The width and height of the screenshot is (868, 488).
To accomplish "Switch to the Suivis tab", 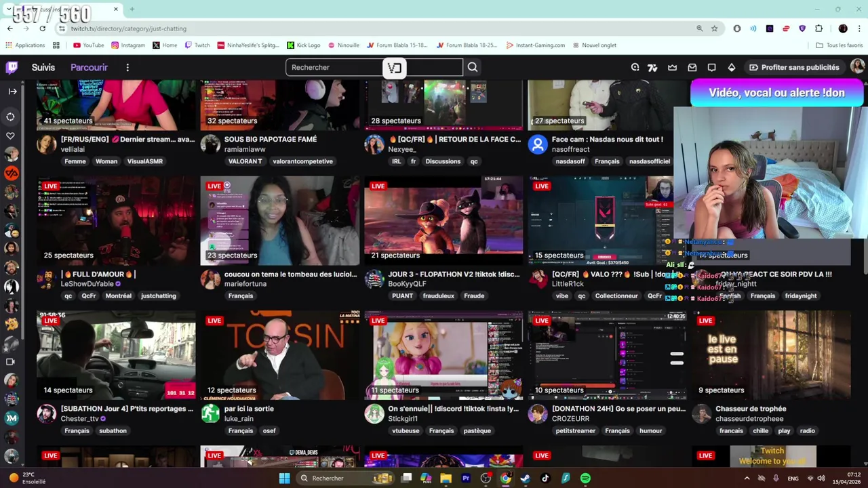I will 43,67.
